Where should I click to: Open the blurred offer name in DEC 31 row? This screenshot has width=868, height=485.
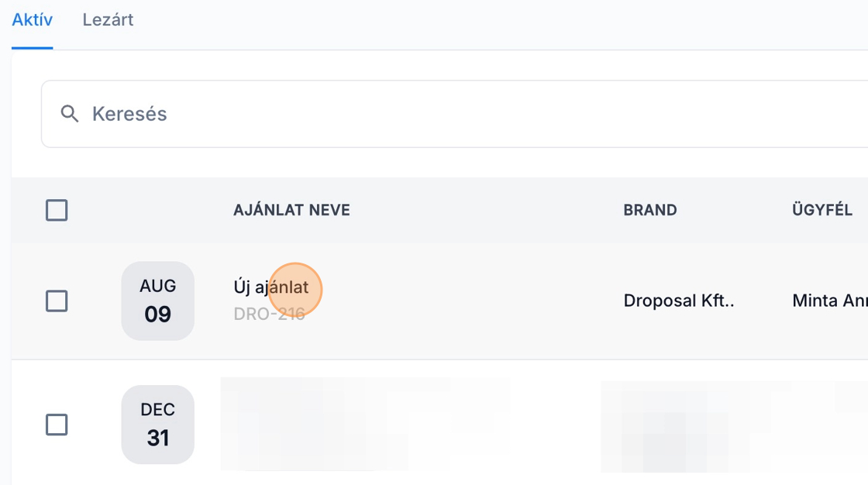[x=364, y=424]
